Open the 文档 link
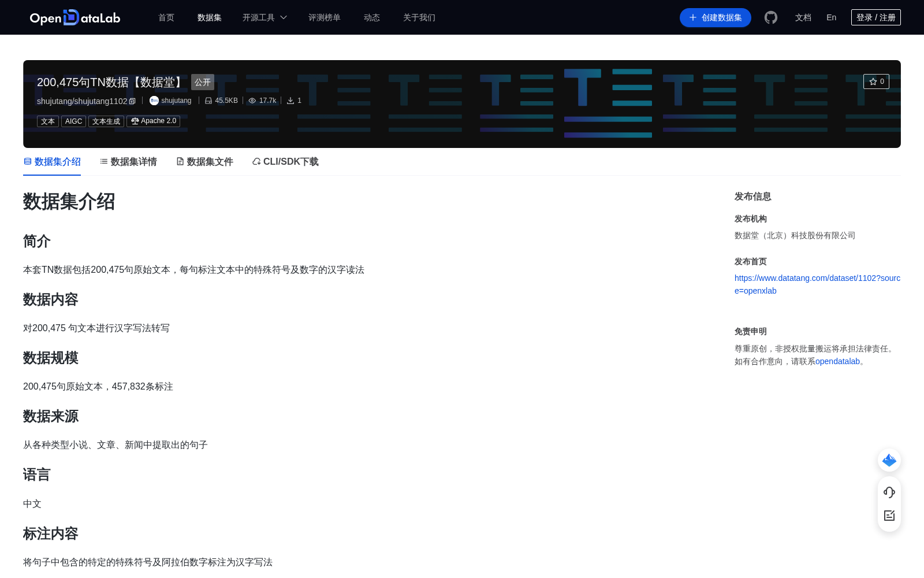The height and width of the screenshot is (578, 924). click(x=803, y=17)
